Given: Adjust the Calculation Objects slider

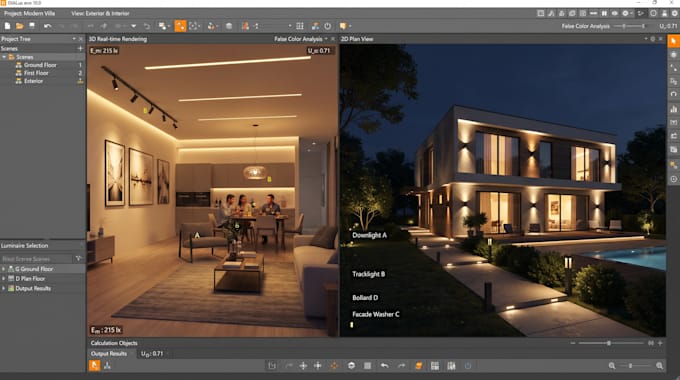Looking at the screenshot, I should tap(611, 343).
